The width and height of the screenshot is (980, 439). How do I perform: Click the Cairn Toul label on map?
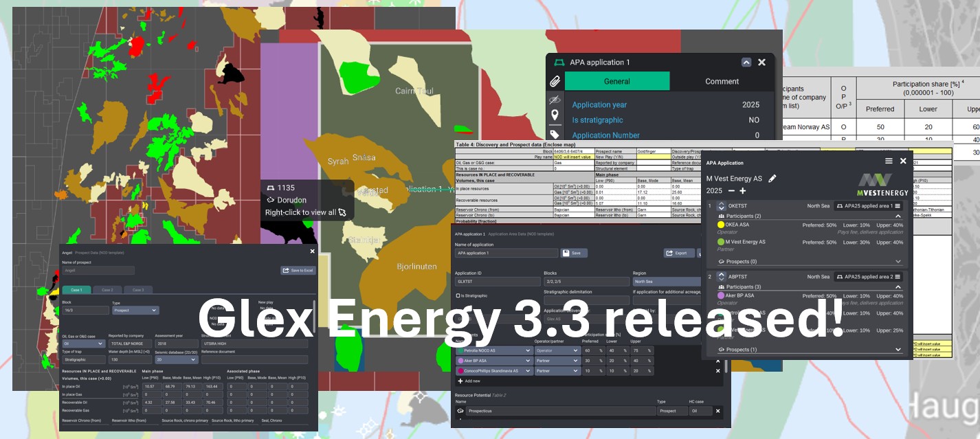[414, 91]
